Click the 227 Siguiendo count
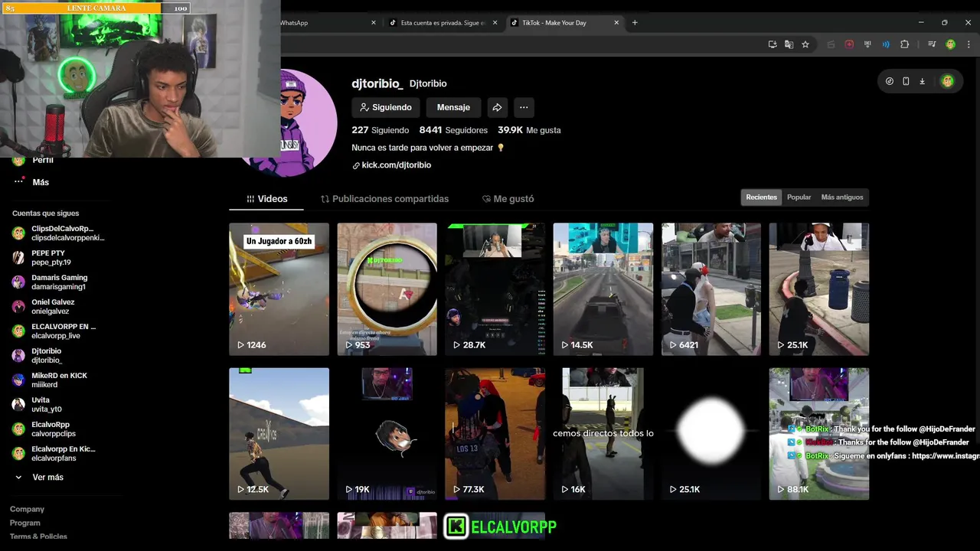This screenshot has height=551, width=980. click(x=380, y=130)
